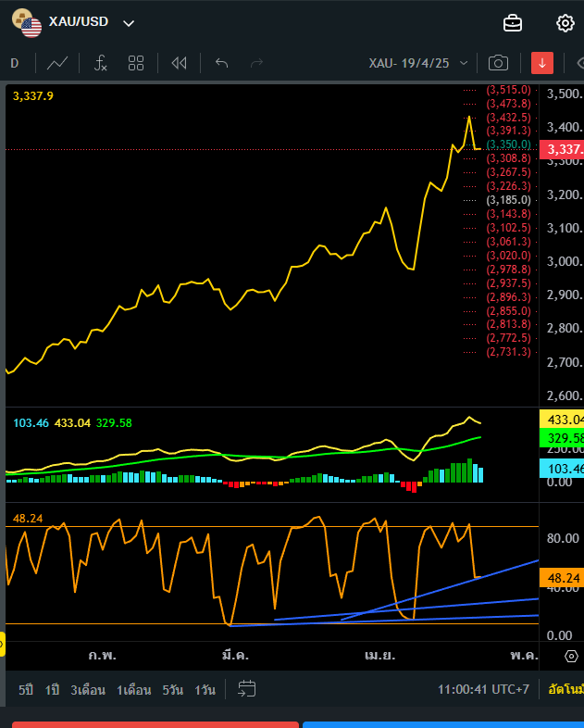This screenshot has width=584, height=728.
Task: Click the 433.04 legend value
Action: pos(72,423)
